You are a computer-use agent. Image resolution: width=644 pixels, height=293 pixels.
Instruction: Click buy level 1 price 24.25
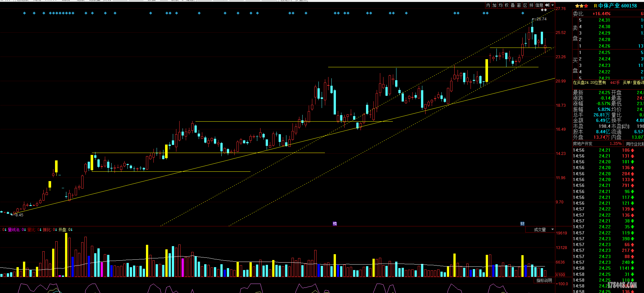[x=605, y=52]
